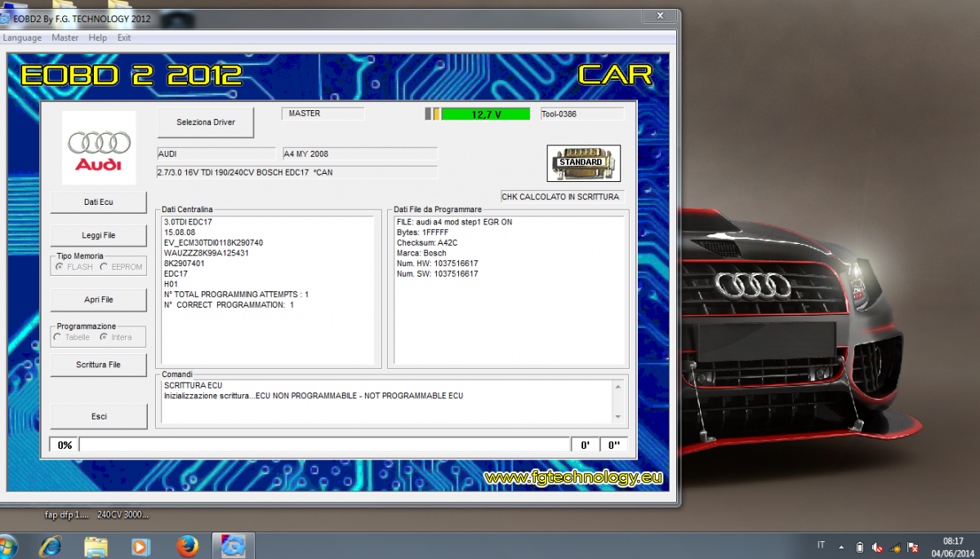This screenshot has height=559, width=980.
Task: Click the green 12,7 V voltage bar
Action: click(x=486, y=114)
